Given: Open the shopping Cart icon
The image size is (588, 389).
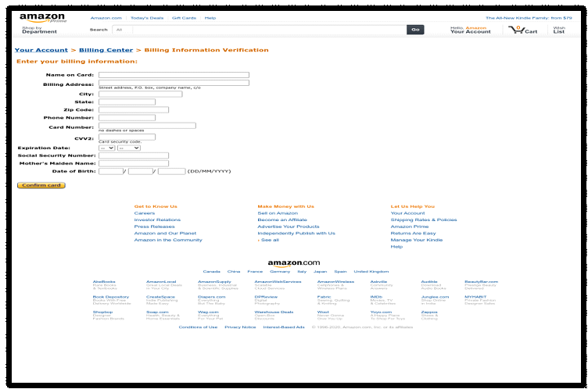Looking at the screenshot, I should pyautogui.click(x=522, y=30).
